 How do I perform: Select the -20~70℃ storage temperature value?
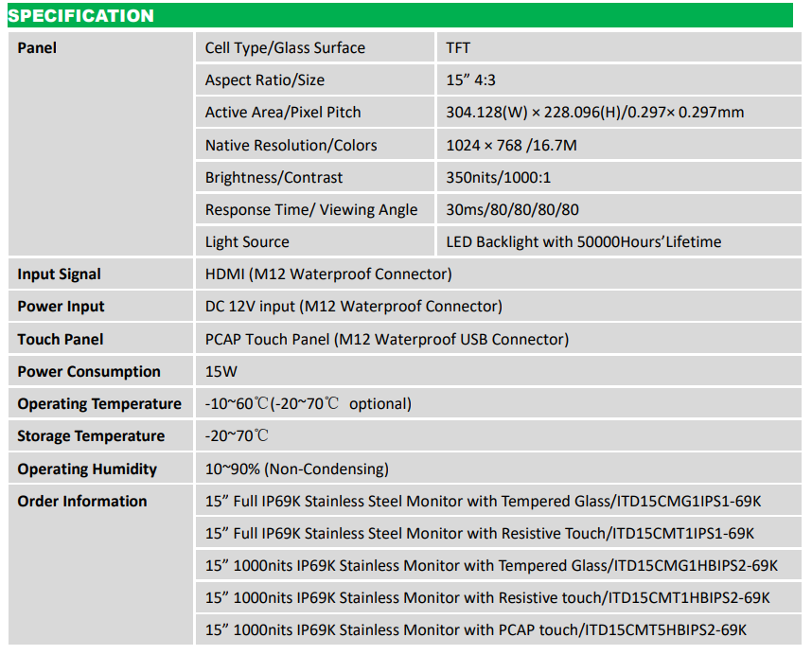pyautogui.click(x=237, y=436)
